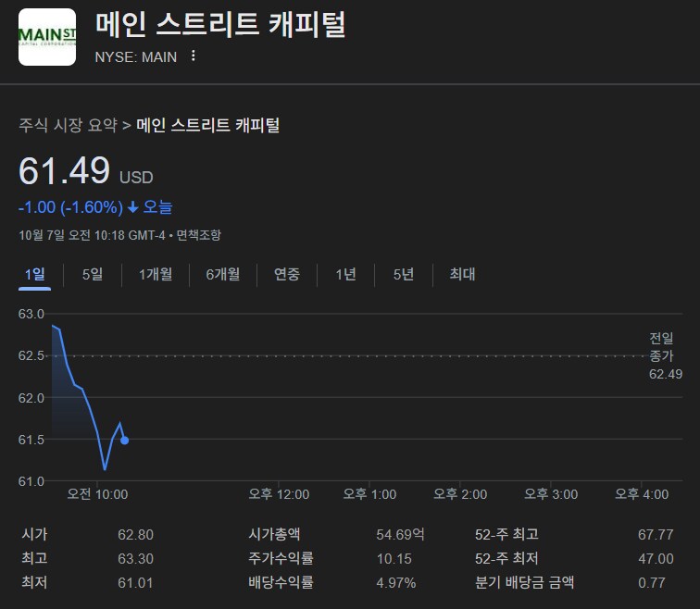The height and width of the screenshot is (609, 700).
Task: Switch to the 1개월 chart tab
Action: tap(155, 274)
